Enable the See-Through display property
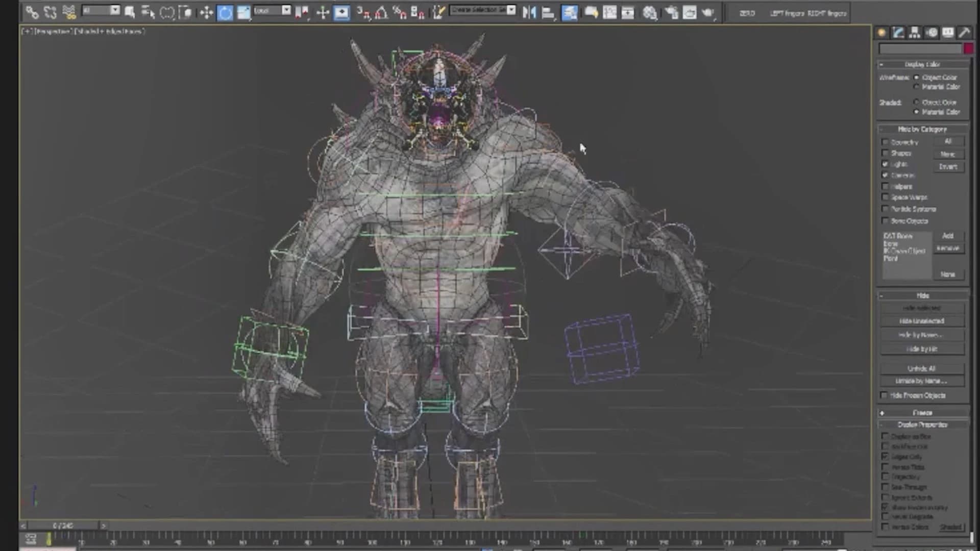Image resolution: width=980 pixels, height=551 pixels. (885, 487)
